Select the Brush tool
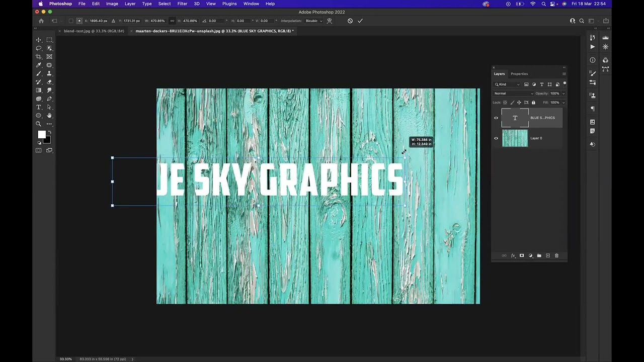The height and width of the screenshot is (362, 644). pyautogui.click(x=39, y=73)
